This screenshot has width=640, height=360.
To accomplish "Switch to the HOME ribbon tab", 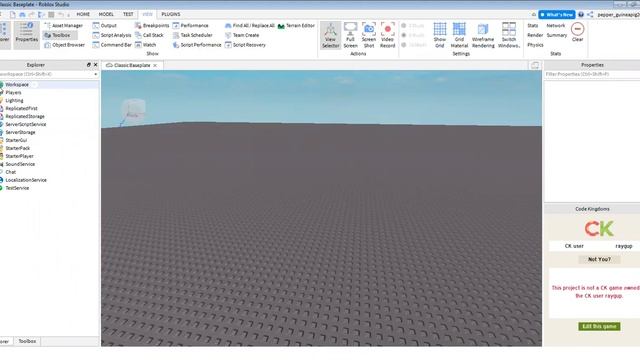I will click(x=83, y=14).
